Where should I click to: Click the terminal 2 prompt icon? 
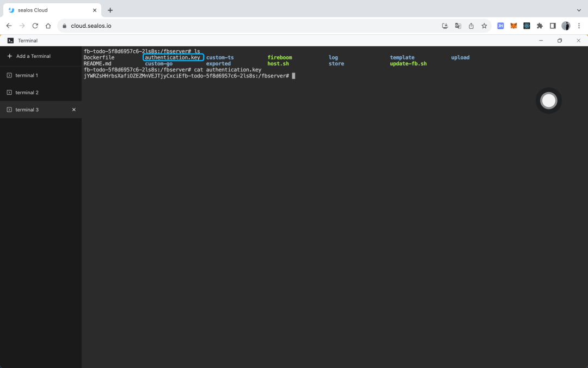pyautogui.click(x=9, y=92)
